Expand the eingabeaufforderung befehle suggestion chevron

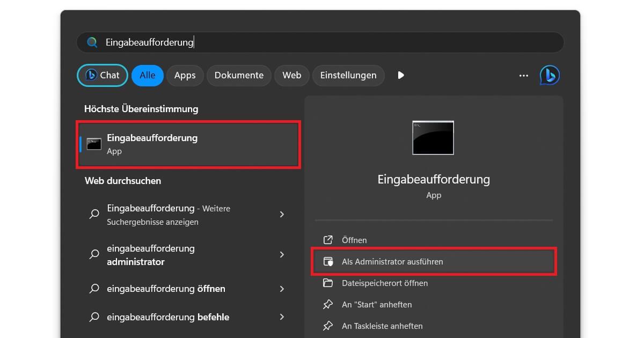pos(282,317)
